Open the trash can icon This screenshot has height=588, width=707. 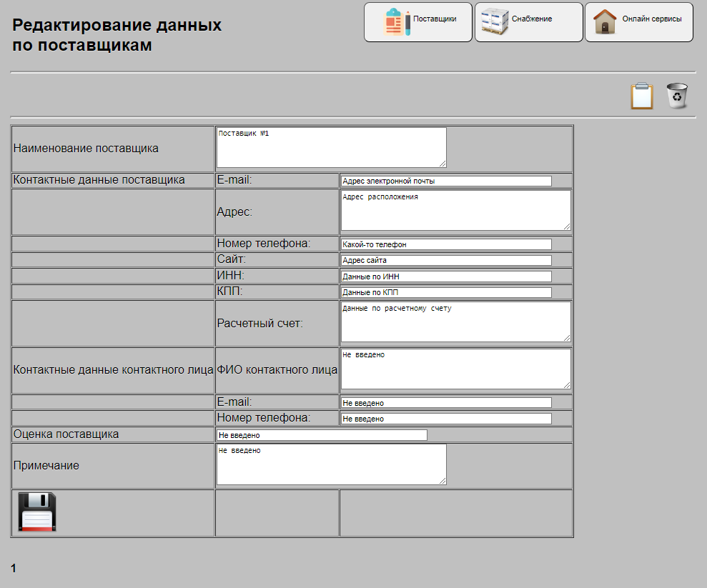point(677,95)
